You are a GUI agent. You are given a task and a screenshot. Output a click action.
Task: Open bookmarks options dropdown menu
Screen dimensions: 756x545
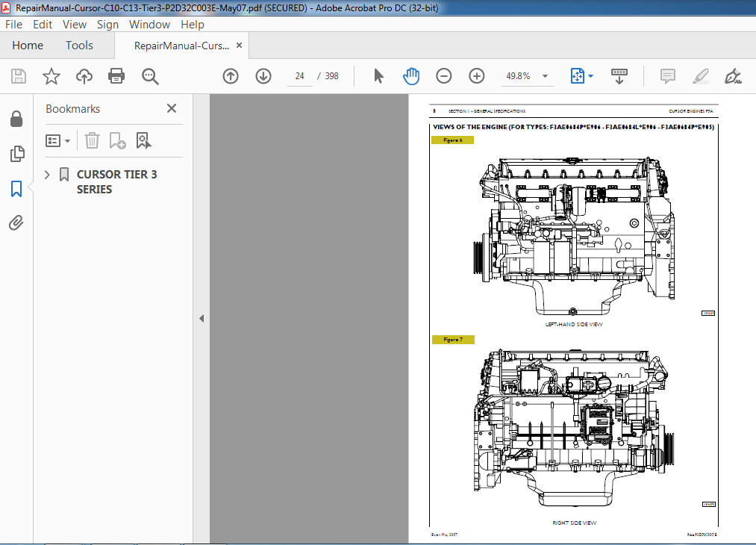[x=57, y=141]
